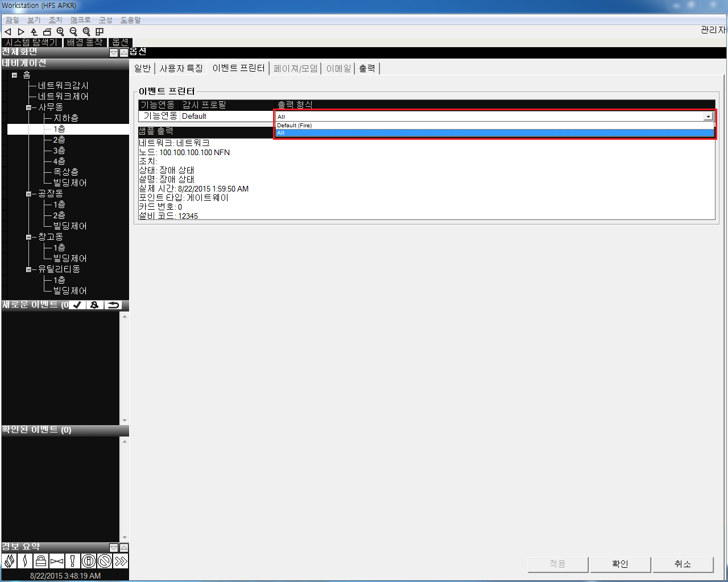Image resolution: width=728 pixels, height=582 pixels.
Task: Switch to the 사용자 특징 tab
Action: (x=181, y=68)
